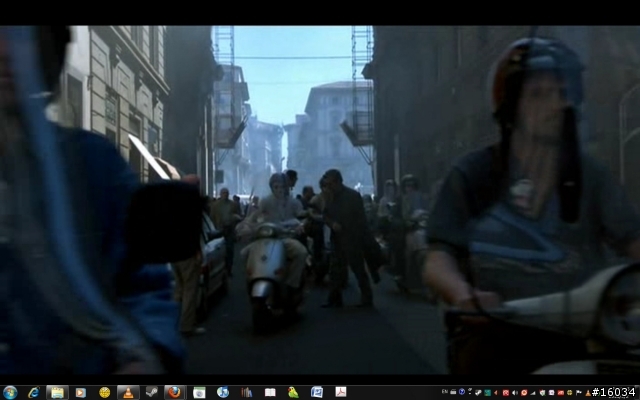Click the red square tray icon before speaker
The width and height of the screenshot is (640, 400).
pyautogui.click(x=506, y=393)
